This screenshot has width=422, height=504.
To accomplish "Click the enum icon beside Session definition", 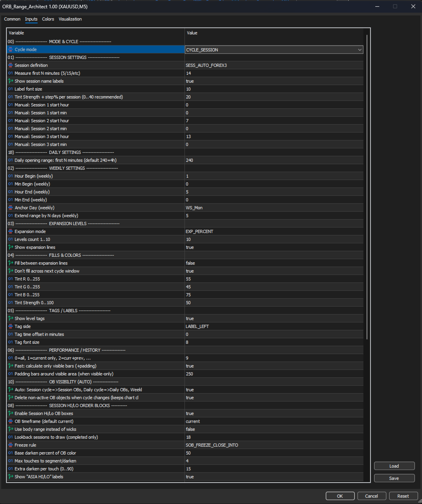I will click(x=11, y=65).
